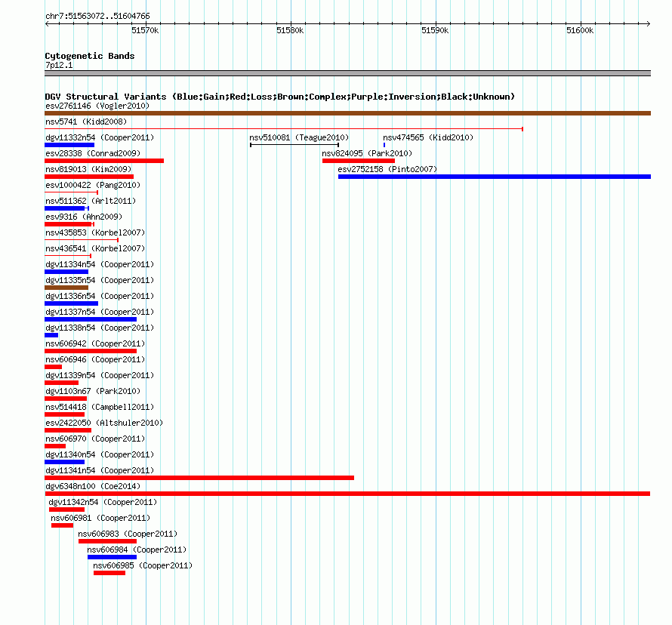Click the blue esv2752158 gain bar
Screen dimensions: 672x625
coord(495,177)
